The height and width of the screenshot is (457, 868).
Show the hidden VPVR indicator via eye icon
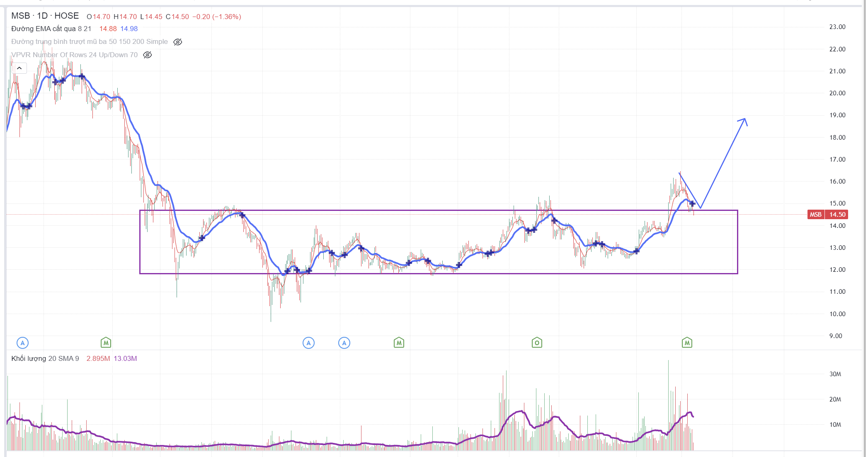coord(148,55)
